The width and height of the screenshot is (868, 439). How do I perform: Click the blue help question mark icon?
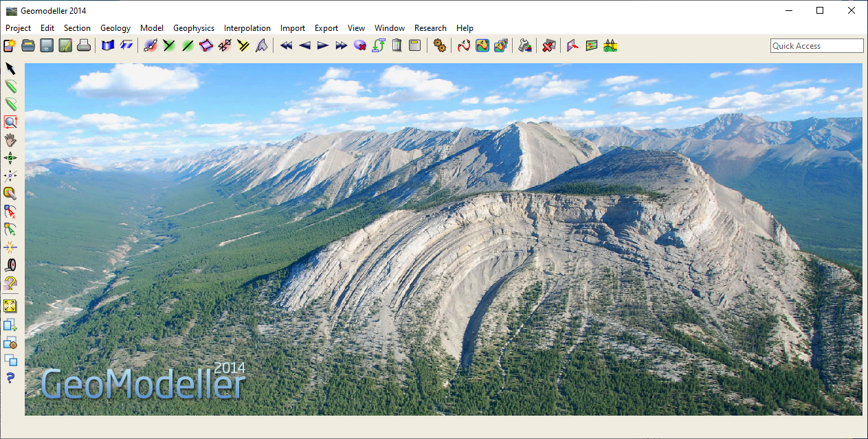(11, 378)
